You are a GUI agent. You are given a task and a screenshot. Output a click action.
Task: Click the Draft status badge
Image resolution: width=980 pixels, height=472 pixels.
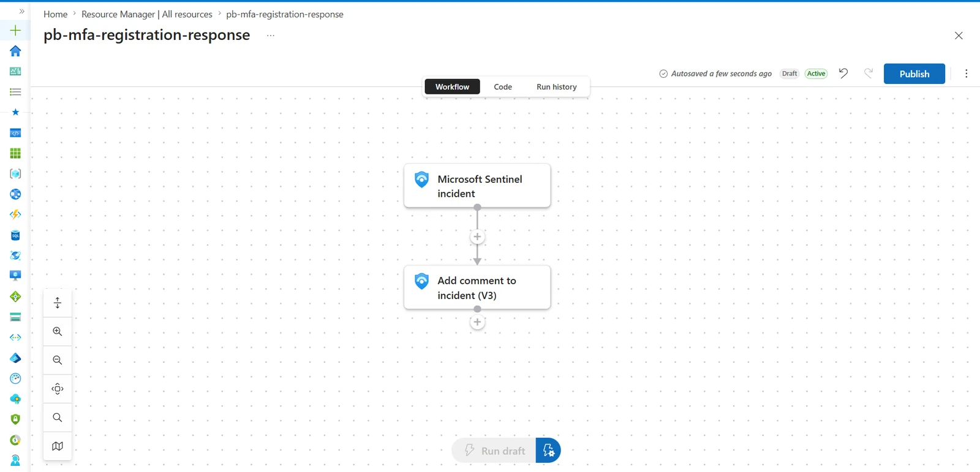coord(790,74)
